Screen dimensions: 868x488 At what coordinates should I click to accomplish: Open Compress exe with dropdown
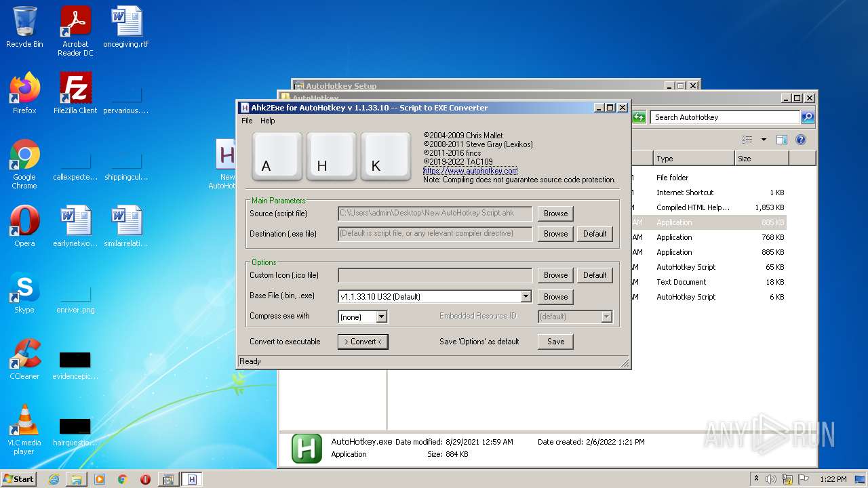(x=381, y=317)
